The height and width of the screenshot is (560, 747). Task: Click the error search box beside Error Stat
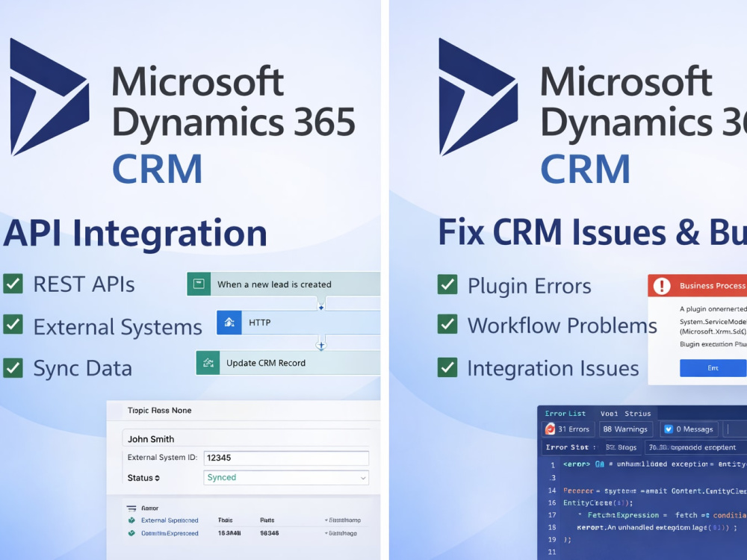(x=695, y=447)
